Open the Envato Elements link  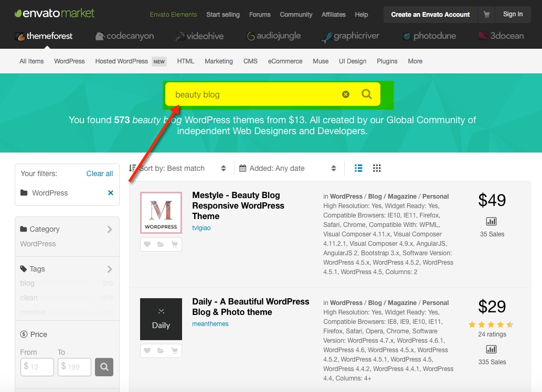[x=173, y=15]
